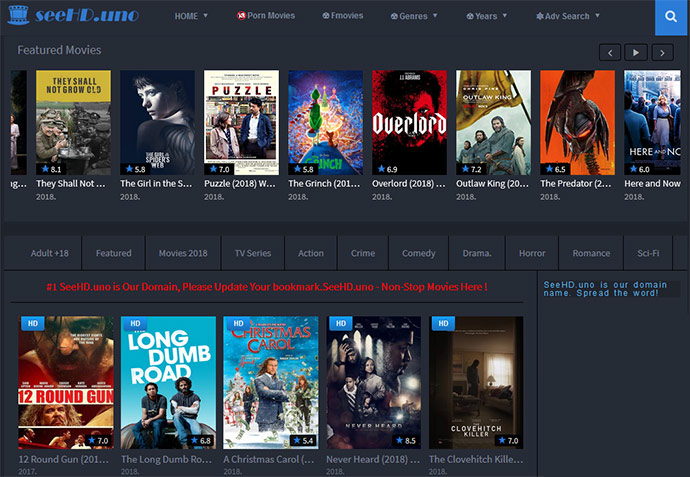The image size is (690, 477).
Task: Open the Adv Search dropdown
Action: 568,17
